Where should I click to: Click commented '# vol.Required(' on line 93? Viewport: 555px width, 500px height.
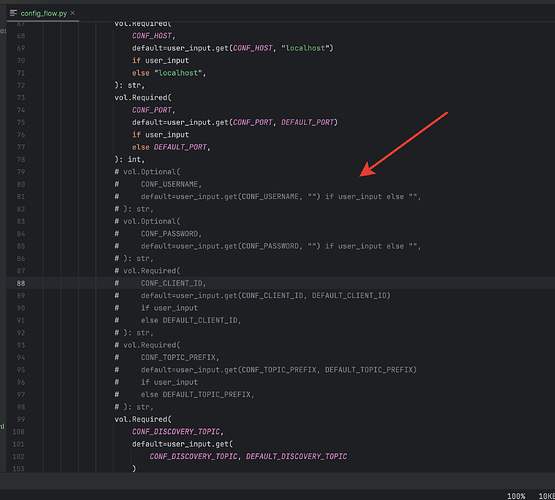147,345
